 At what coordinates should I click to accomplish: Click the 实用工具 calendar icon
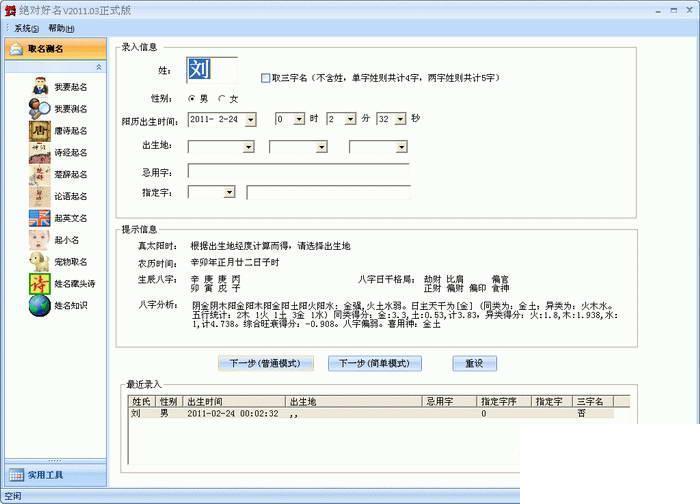pos(17,475)
